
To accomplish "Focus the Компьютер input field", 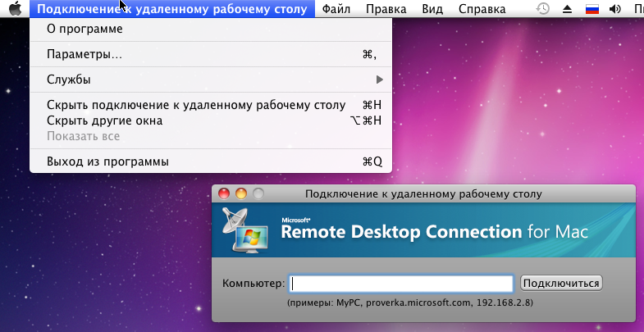I will 401,284.
